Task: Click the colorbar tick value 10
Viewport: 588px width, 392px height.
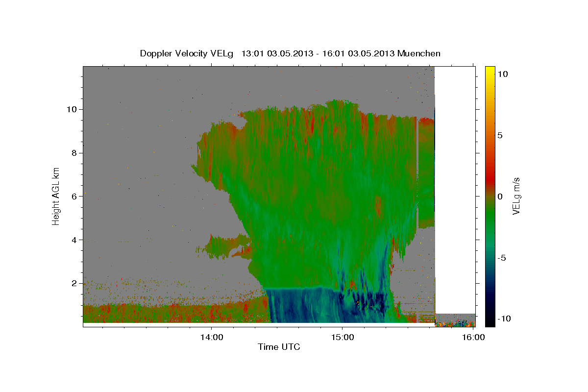Action: click(x=502, y=73)
